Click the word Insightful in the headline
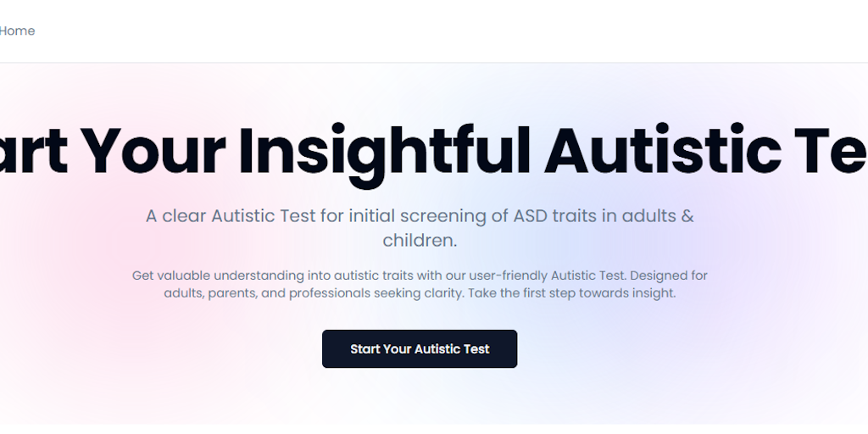The height and width of the screenshot is (434, 868). click(385, 150)
